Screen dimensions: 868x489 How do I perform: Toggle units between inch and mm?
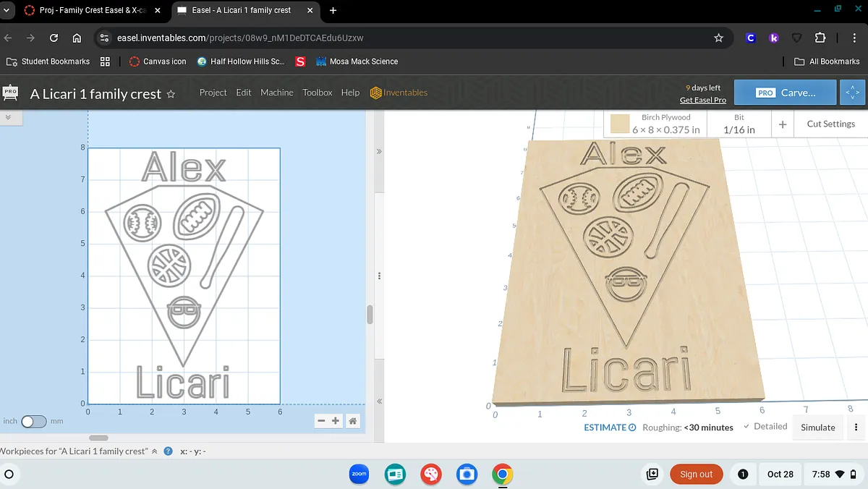pos(33,422)
